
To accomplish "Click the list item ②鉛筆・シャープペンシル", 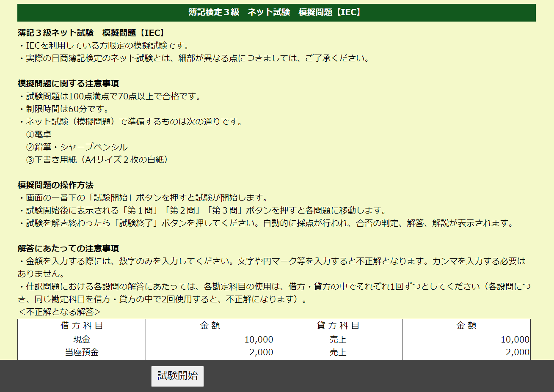I will point(77,147).
